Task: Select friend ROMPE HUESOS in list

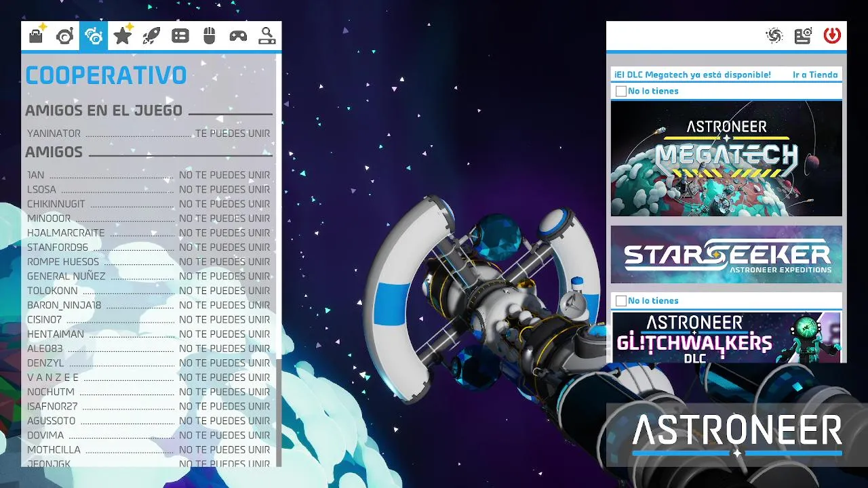Action: point(149,262)
